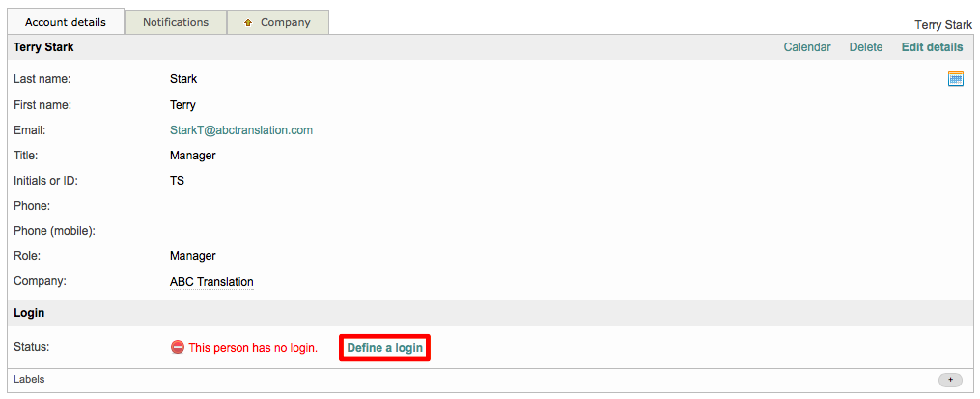
Task: Click the Terry Stark panel header name
Action: point(43,47)
